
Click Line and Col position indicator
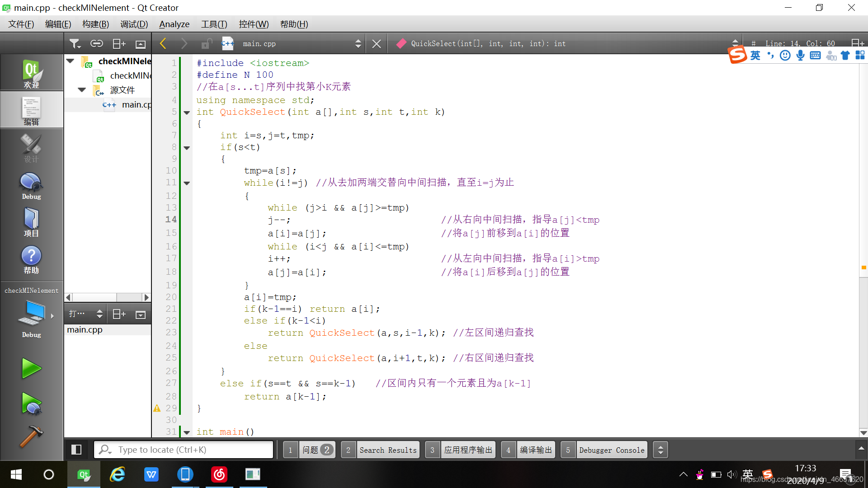tap(800, 43)
